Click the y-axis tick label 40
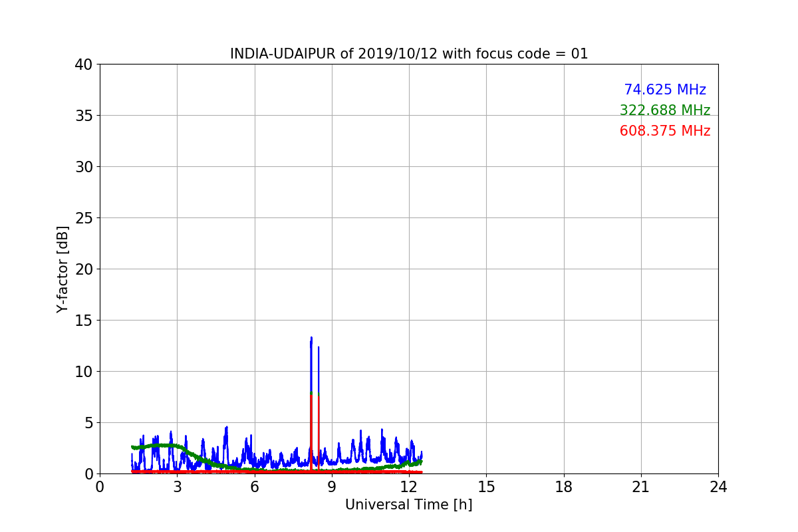 point(84,65)
